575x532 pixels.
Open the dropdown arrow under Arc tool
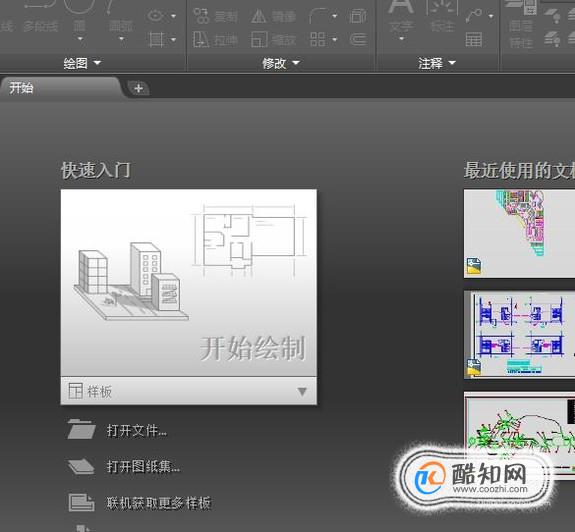tap(121, 39)
